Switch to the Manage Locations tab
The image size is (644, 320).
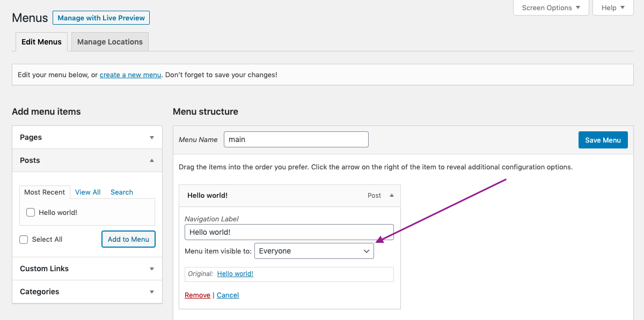(110, 42)
